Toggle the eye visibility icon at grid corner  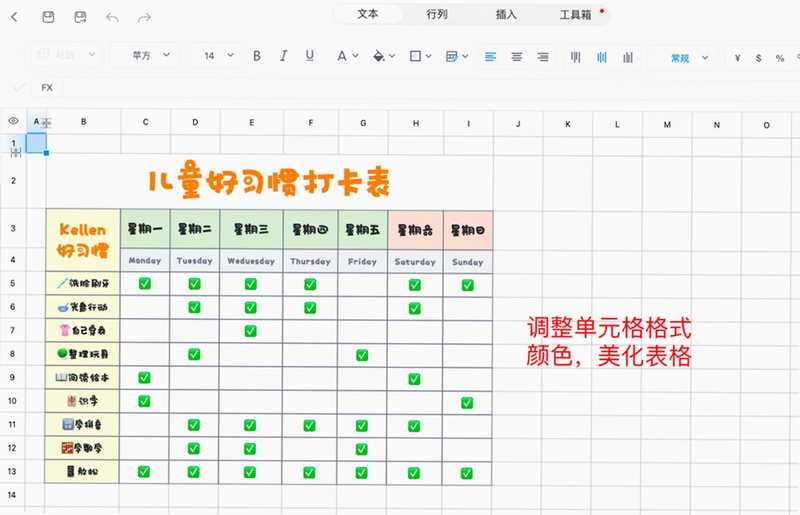click(x=13, y=121)
